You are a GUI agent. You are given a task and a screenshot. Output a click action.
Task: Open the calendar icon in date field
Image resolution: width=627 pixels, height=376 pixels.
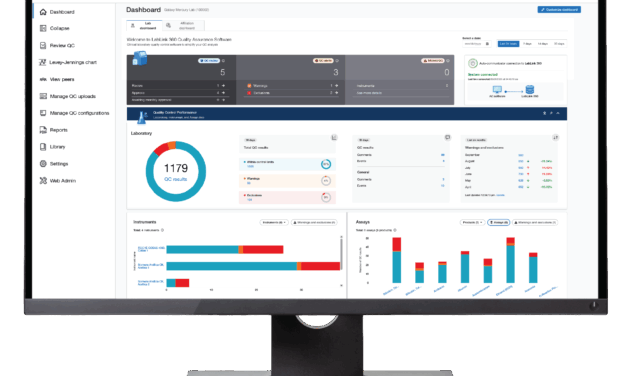487,44
